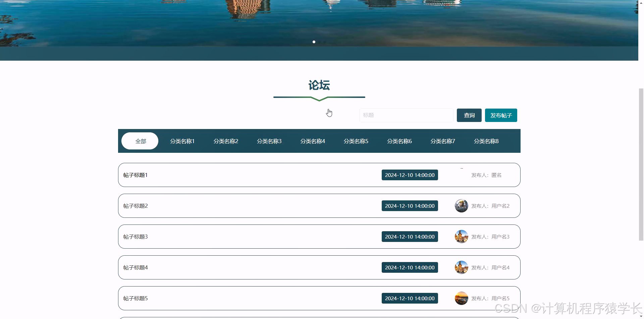644x319 pixels.
Task: Click 用户名2's profile avatar
Action: point(461,205)
